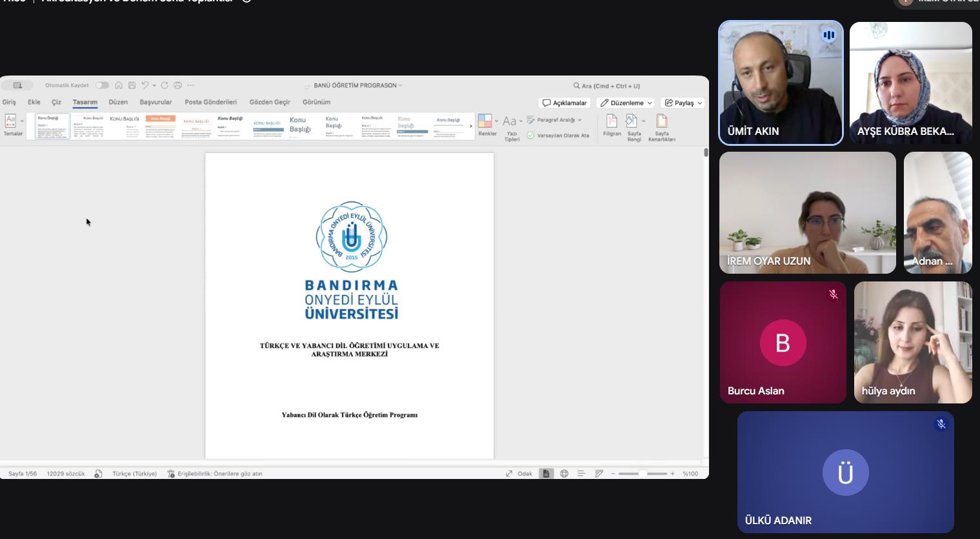Switch to web layout view
This screenshot has width=980, height=539.
[564, 474]
